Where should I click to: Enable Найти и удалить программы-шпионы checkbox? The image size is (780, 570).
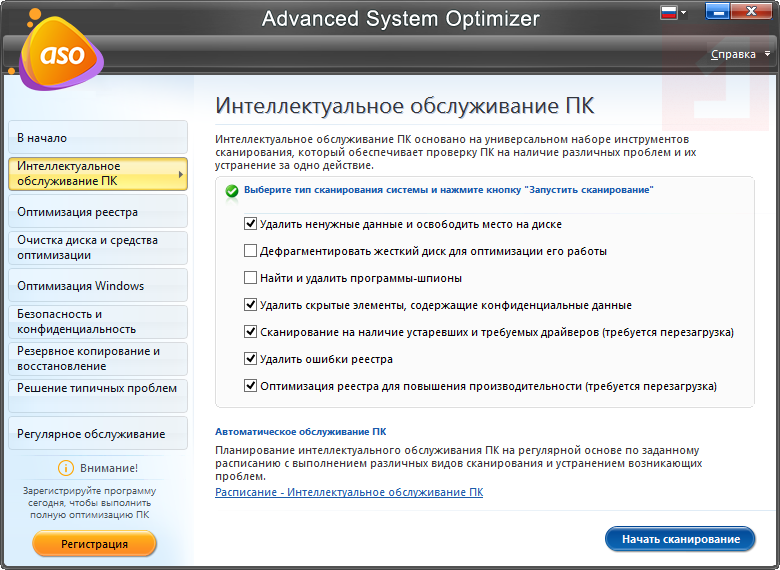point(250,278)
